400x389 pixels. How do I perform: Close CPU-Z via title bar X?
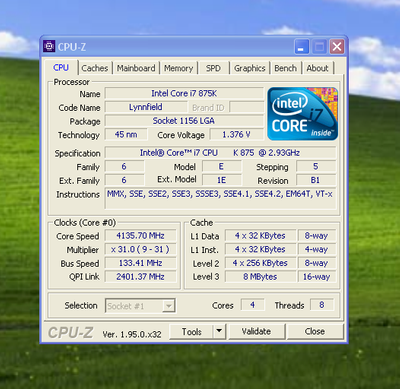pos(337,47)
